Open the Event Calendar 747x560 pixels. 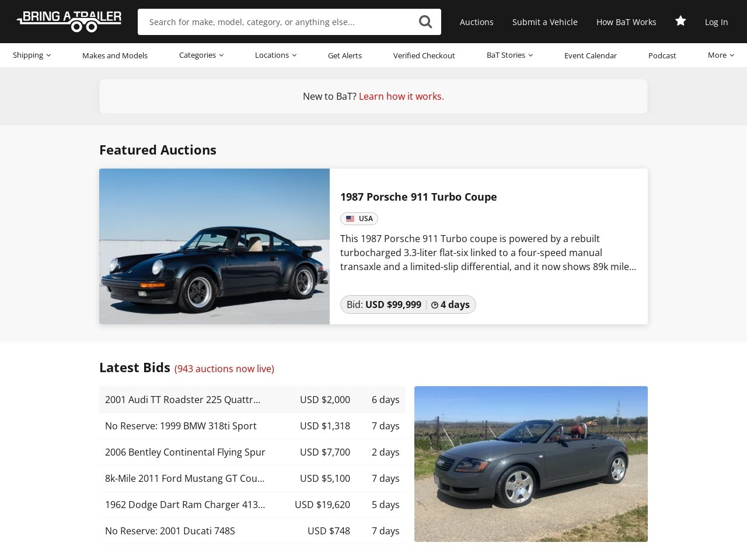590,55
